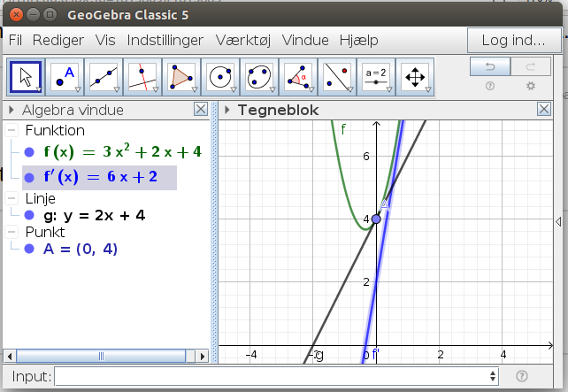Click the Algebra horizontal scrollbar thumb
Screen dimensions: 568x392
click(101, 357)
